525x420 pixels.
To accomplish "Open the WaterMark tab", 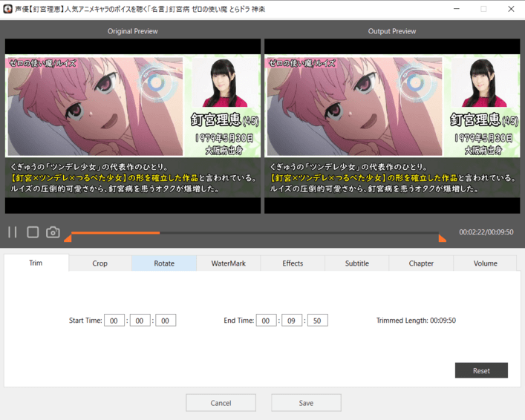I will (229, 263).
